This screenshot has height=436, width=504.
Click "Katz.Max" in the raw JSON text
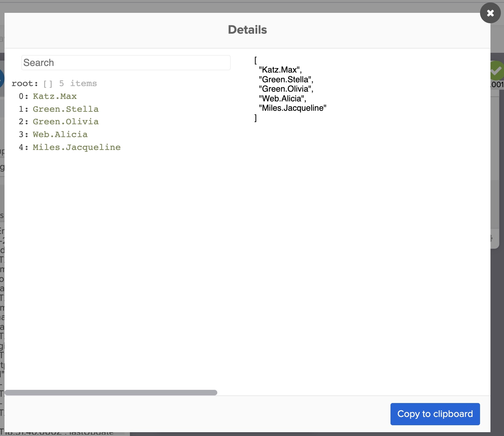pos(280,70)
